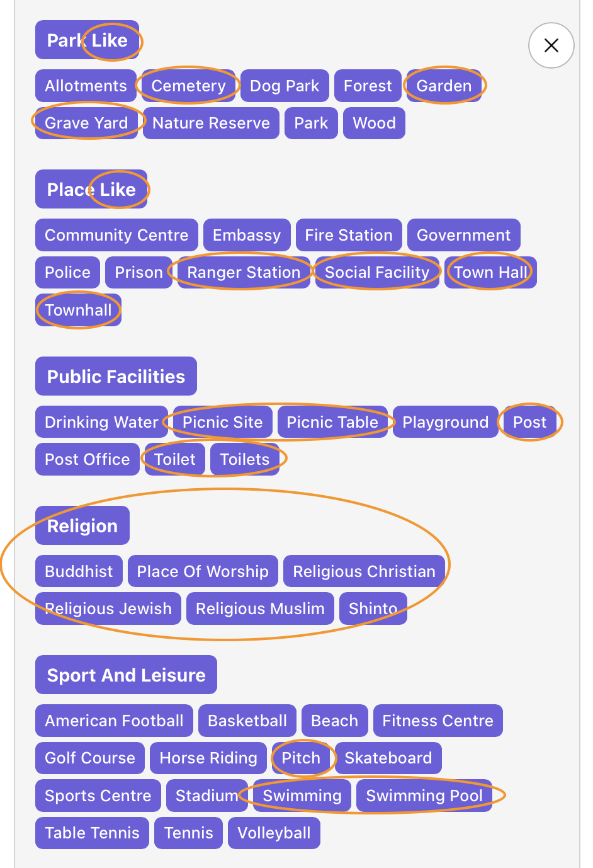Image resolution: width=593 pixels, height=868 pixels.
Task: Click the Public Facilities section header
Action: tap(115, 376)
